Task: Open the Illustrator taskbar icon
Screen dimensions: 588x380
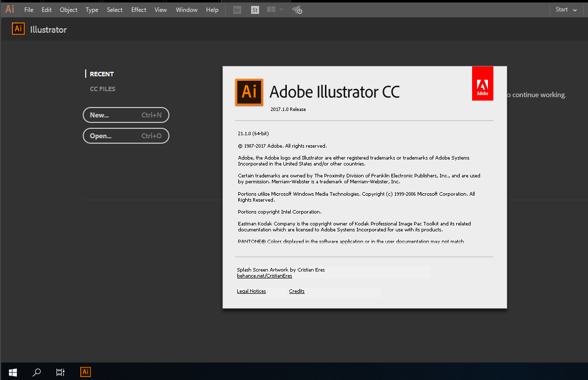Action: click(85, 372)
